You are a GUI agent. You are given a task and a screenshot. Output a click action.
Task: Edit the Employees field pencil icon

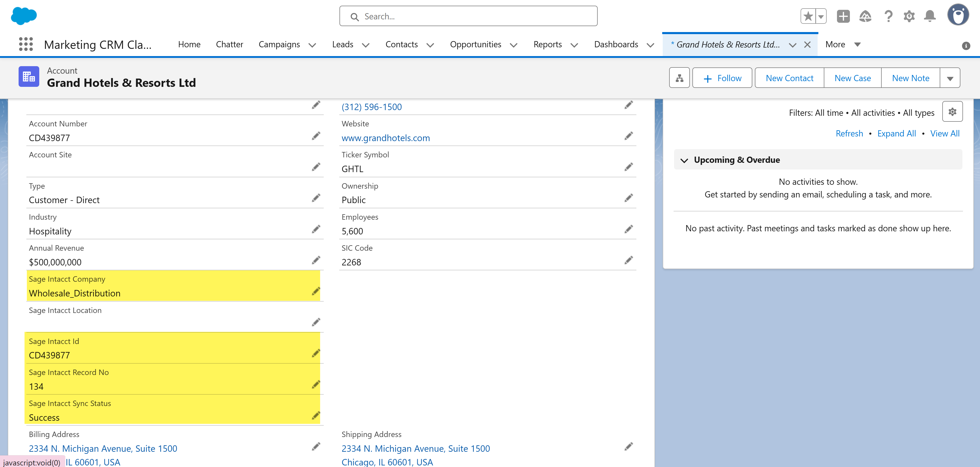coord(628,229)
